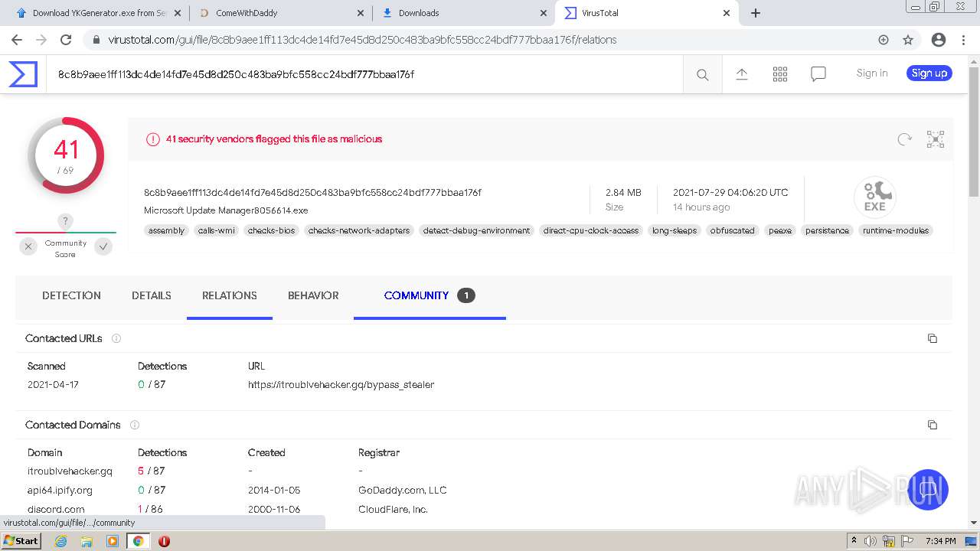Switch to the ComeWithDaddy browser tab
Image resolution: width=980 pixels, height=551 pixels.
coord(279,13)
